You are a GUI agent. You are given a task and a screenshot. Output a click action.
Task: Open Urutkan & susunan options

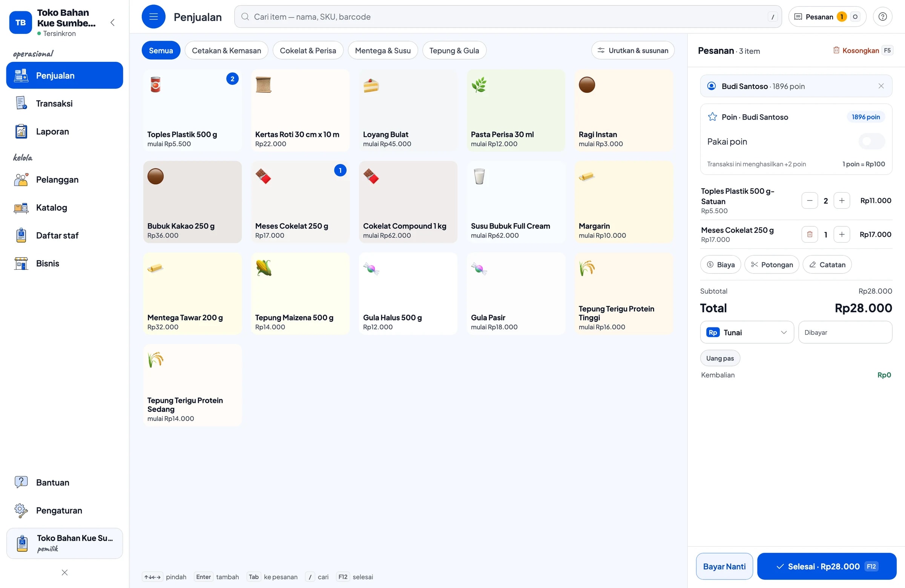pos(632,51)
